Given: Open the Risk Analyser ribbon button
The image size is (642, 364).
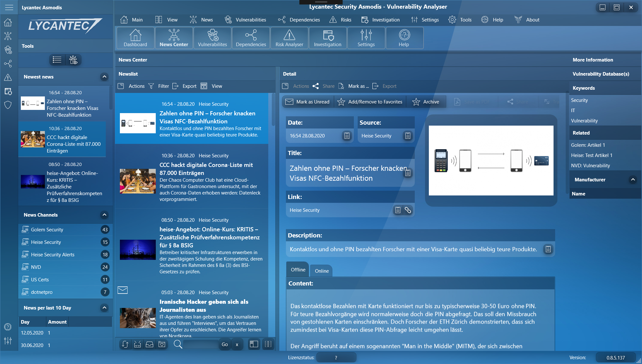Looking at the screenshot, I should 289,38.
